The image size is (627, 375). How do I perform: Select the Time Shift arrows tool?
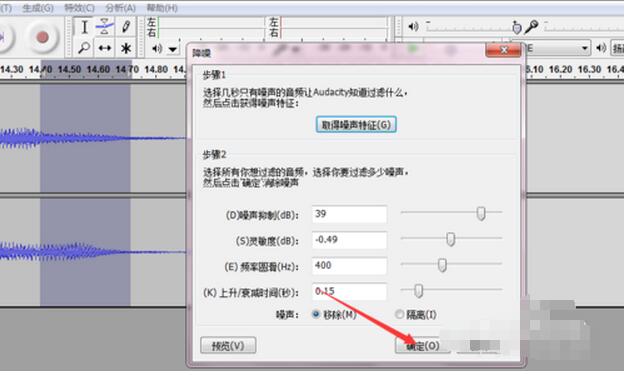coord(105,48)
